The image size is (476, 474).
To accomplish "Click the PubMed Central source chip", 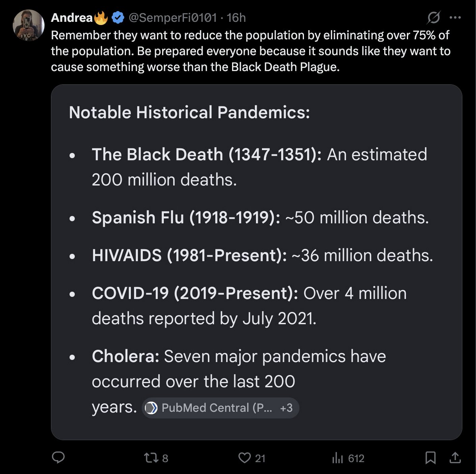I will coord(209,408).
